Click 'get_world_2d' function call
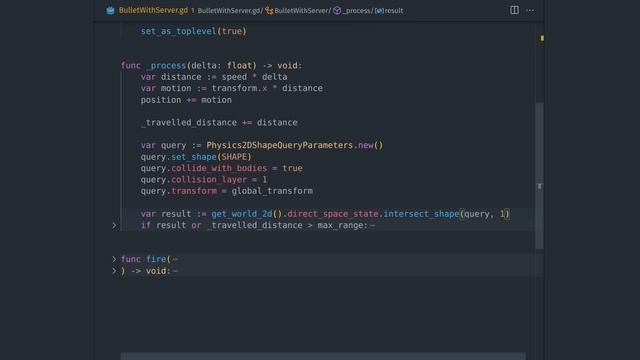The height and width of the screenshot is (360, 640). [242, 214]
